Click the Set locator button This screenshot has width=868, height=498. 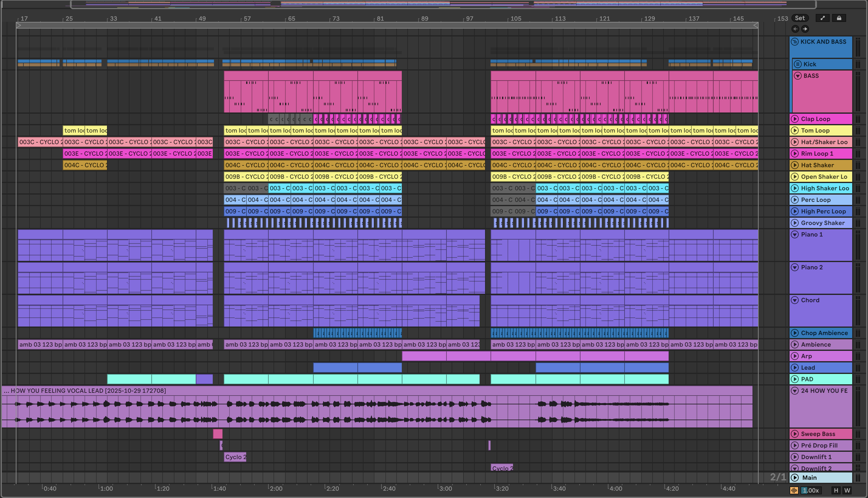[800, 18]
